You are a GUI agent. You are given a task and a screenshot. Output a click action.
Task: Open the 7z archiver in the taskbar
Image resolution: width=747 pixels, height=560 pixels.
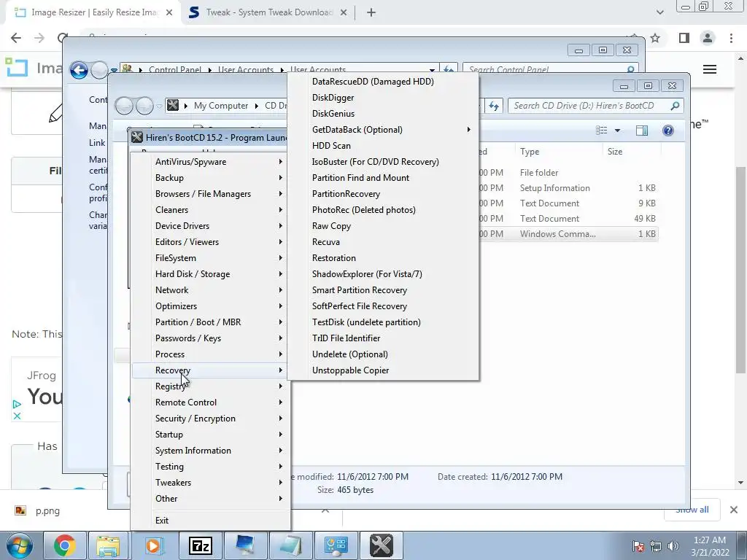click(x=200, y=545)
